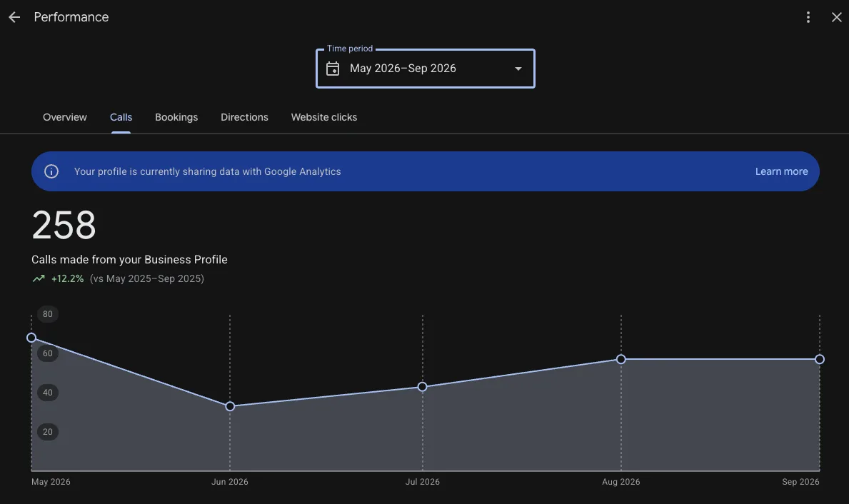849x504 pixels.
Task: Click the calendar icon in Time period
Action: tap(333, 69)
